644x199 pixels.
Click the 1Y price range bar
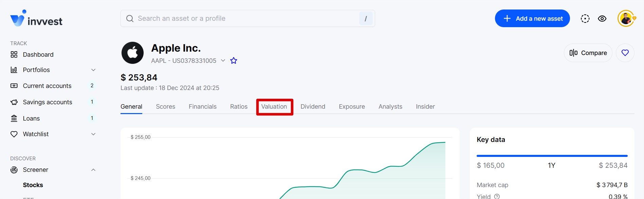552,156
